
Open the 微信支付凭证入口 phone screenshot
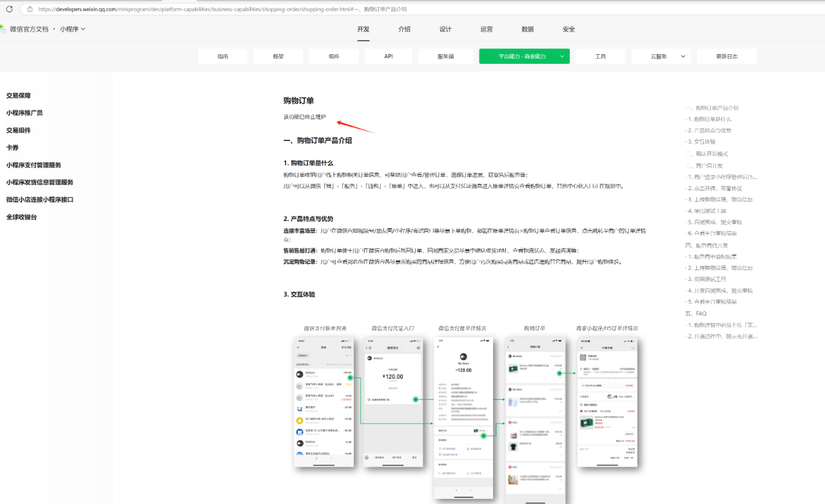pos(393,402)
